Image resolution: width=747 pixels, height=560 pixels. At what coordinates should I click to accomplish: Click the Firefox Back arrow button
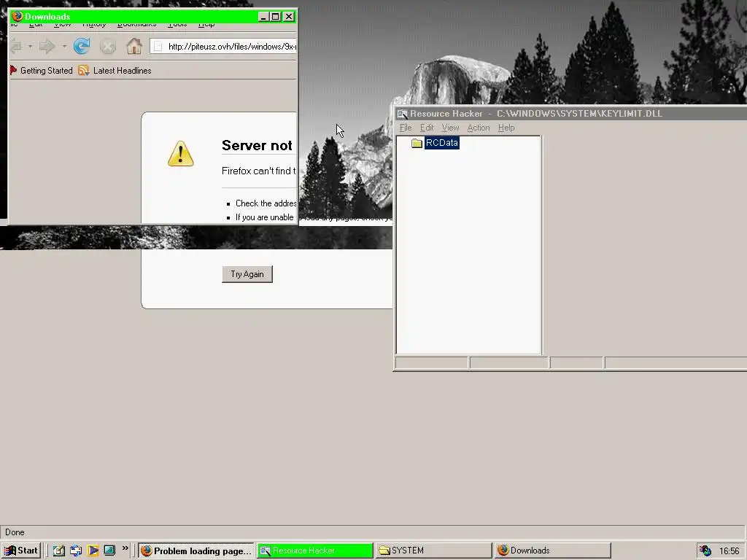[x=16, y=46]
